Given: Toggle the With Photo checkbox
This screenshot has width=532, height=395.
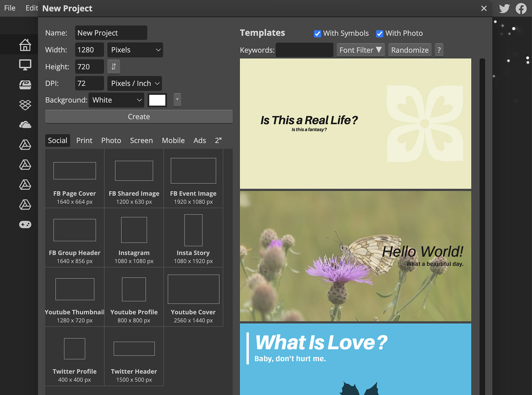Looking at the screenshot, I should pyautogui.click(x=379, y=34).
